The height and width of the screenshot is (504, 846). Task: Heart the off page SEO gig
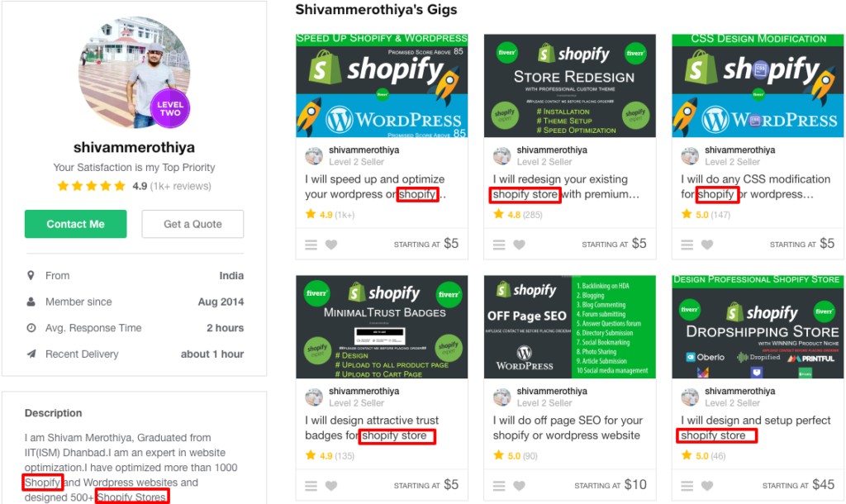pos(519,486)
